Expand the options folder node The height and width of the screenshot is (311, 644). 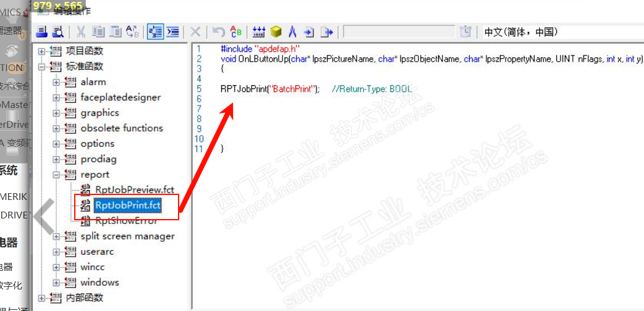pos(56,144)
